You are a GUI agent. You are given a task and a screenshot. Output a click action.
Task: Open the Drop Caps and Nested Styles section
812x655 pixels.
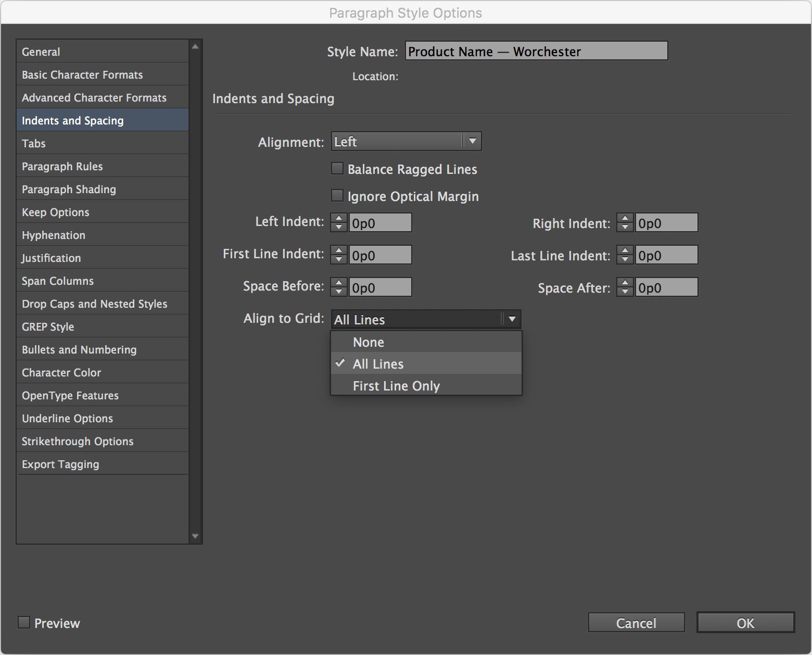tap(95, 304)
